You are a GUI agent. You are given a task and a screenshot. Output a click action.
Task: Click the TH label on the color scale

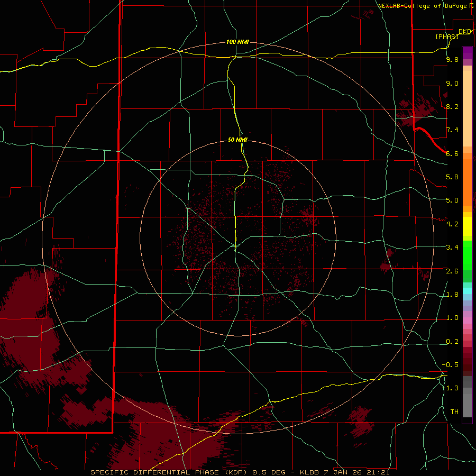[454, 412]
